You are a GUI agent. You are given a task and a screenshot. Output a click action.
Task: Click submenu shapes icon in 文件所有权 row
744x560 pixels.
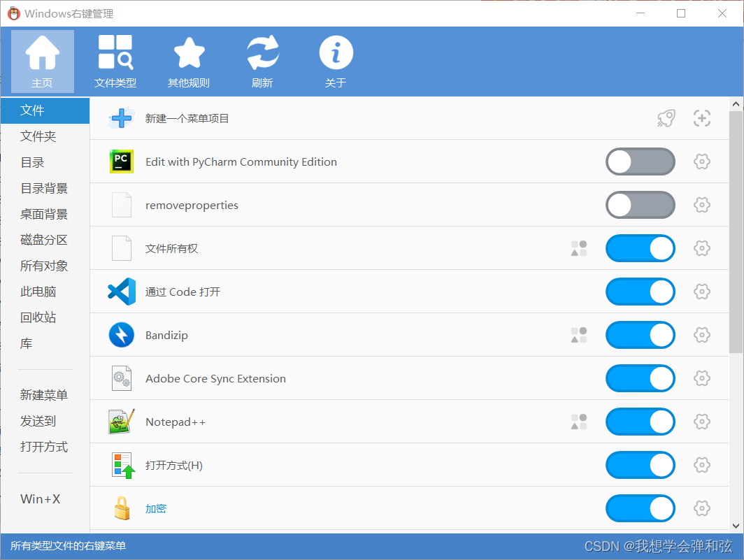(x=579, y=248)
